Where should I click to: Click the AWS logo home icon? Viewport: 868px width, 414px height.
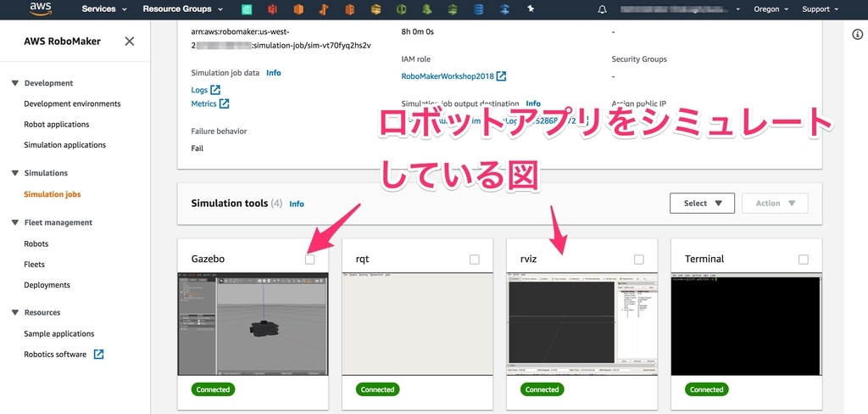(41, 8)
